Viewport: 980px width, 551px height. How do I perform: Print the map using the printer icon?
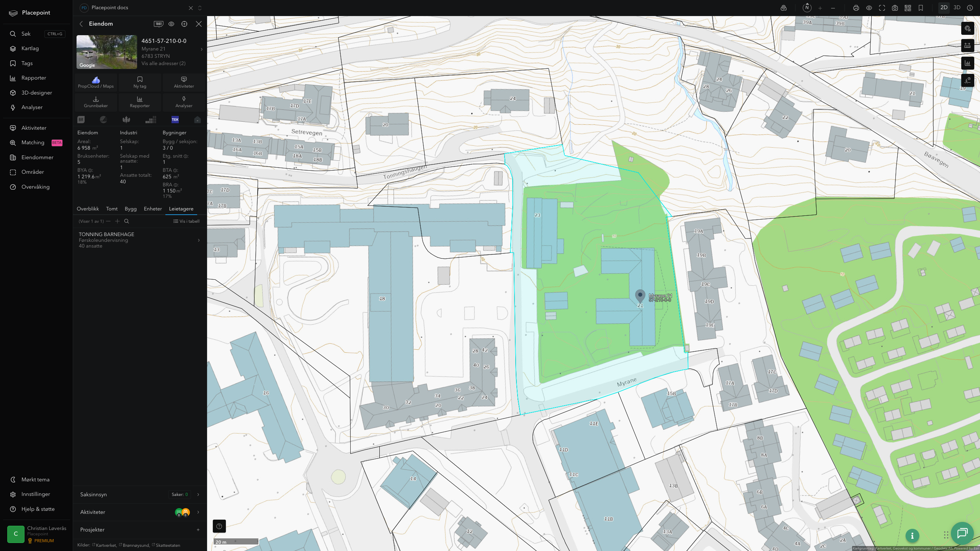click(x=856, y=8)
